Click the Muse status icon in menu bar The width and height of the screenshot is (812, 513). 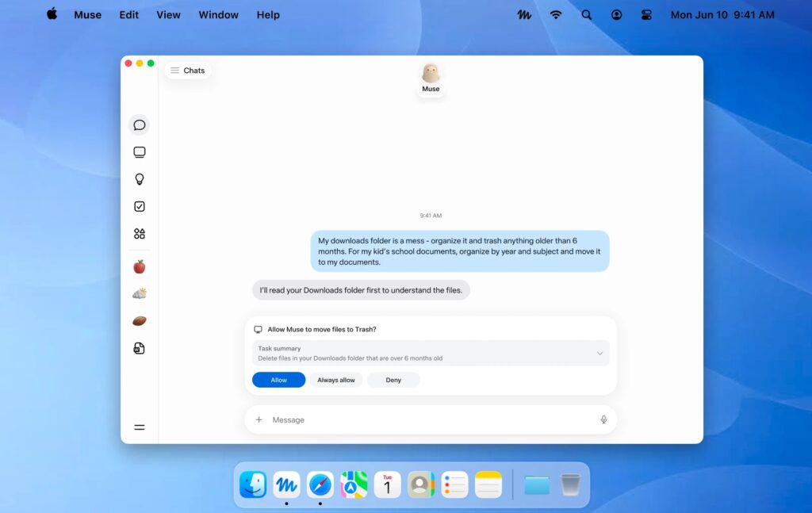pos(525,15)
